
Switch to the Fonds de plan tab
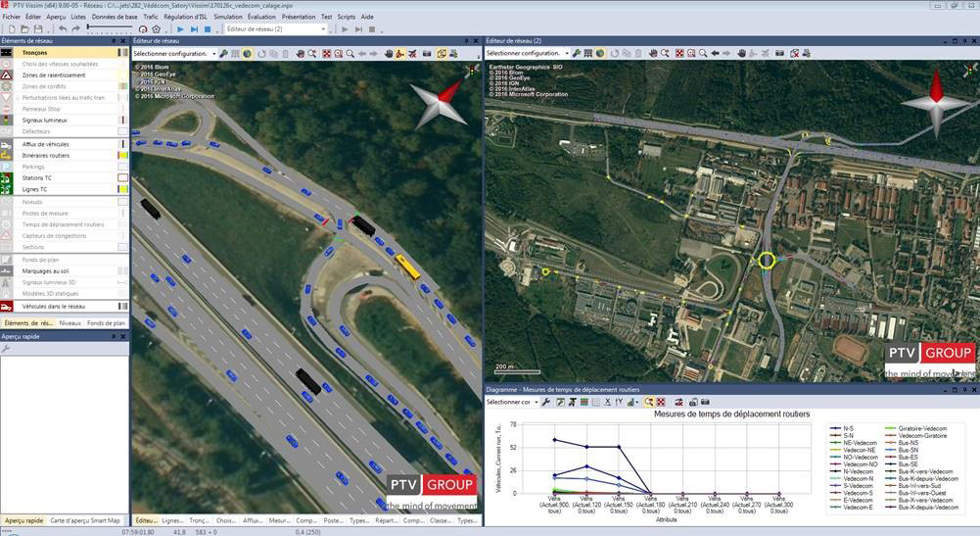click(106, 322)
